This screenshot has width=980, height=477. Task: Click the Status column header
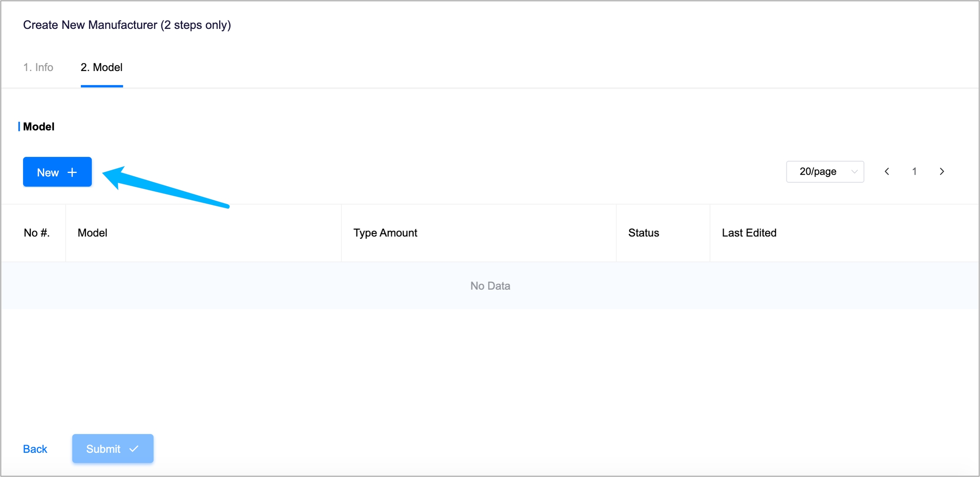(x=644, y=233)
